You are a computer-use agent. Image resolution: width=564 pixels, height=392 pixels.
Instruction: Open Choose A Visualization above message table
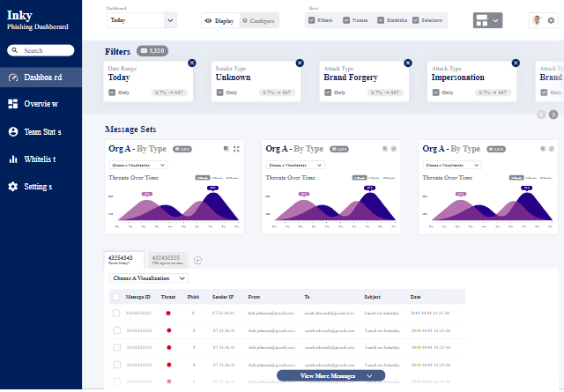(x=149, y=278)
